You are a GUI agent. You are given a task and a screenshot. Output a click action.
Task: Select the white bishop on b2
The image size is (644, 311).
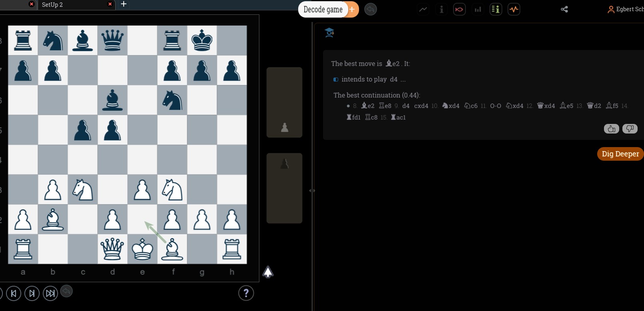pos(53,219)
